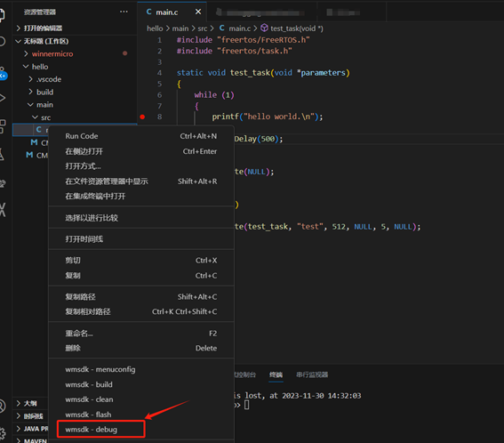Choose 在文件资源管理器中显示 entry

click(x=140, y=181)
